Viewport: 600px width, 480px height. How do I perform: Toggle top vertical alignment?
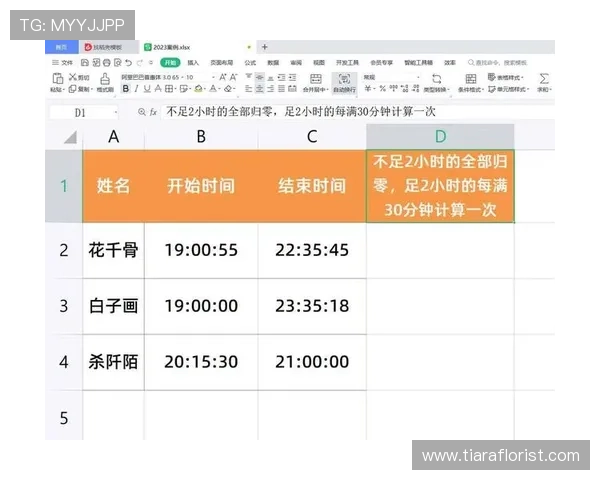pos(249,77)
